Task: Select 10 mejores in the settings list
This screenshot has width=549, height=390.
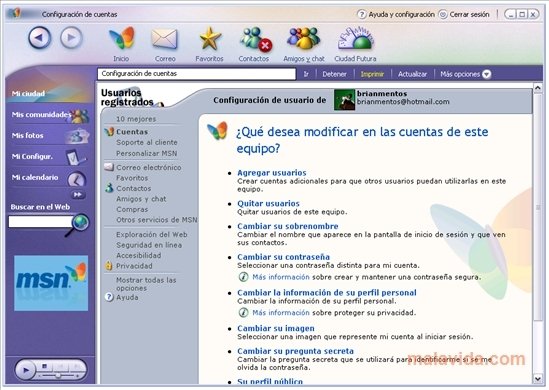Action: pyautogui.click(x=136, y=119)
